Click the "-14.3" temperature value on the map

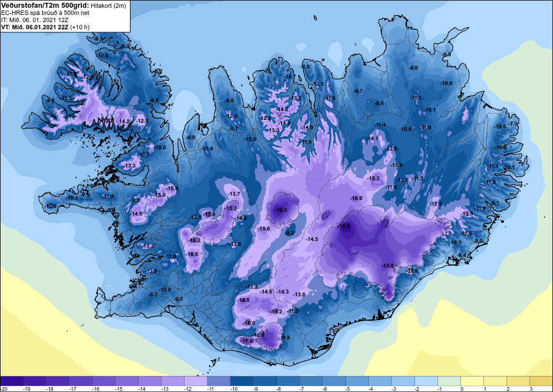coord(283,291)
